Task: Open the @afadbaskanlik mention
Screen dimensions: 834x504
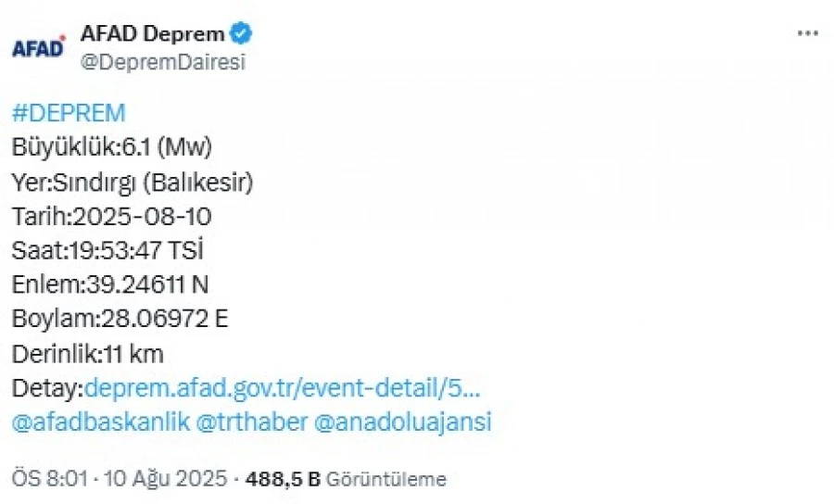Action: 101,422
